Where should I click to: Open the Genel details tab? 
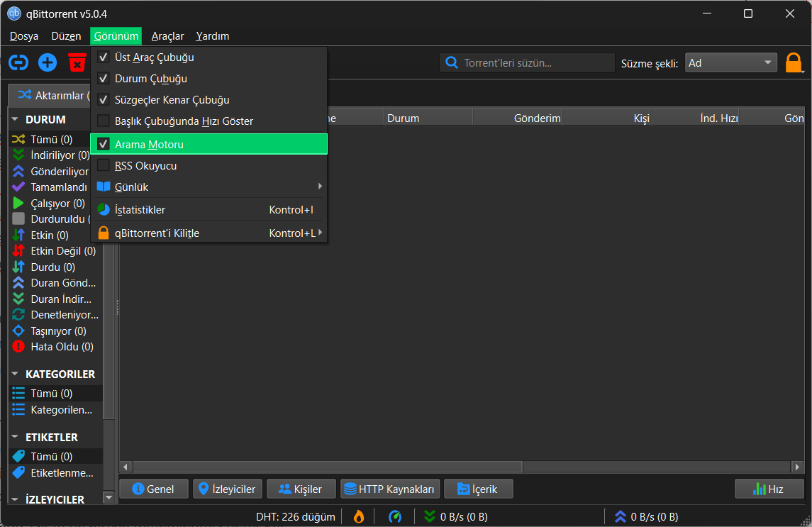[153, 489]
